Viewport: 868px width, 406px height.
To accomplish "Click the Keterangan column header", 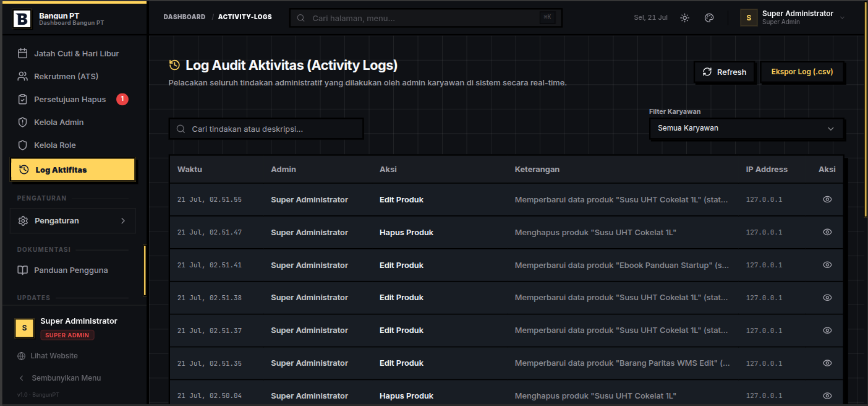I will click(537, 170).
